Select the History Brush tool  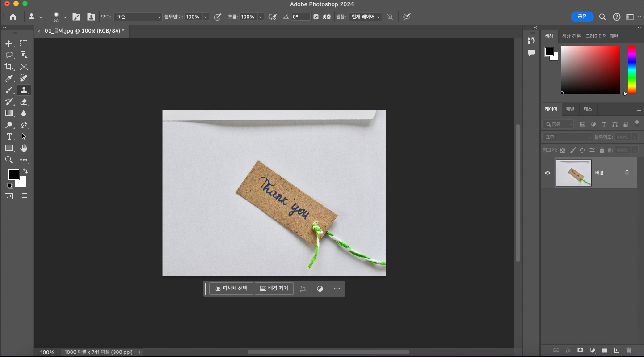tap(9, 102)
